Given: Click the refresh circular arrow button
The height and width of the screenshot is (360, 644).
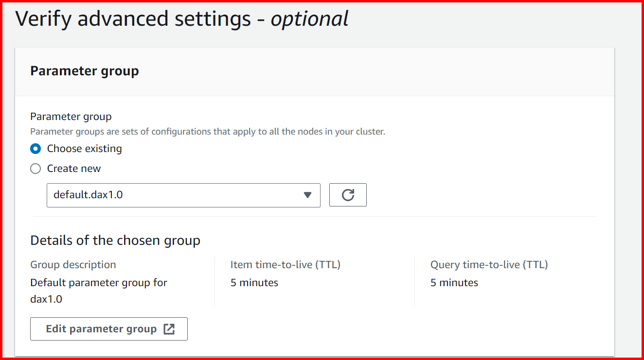Looking at the screenshot, I should coord(348,195).
